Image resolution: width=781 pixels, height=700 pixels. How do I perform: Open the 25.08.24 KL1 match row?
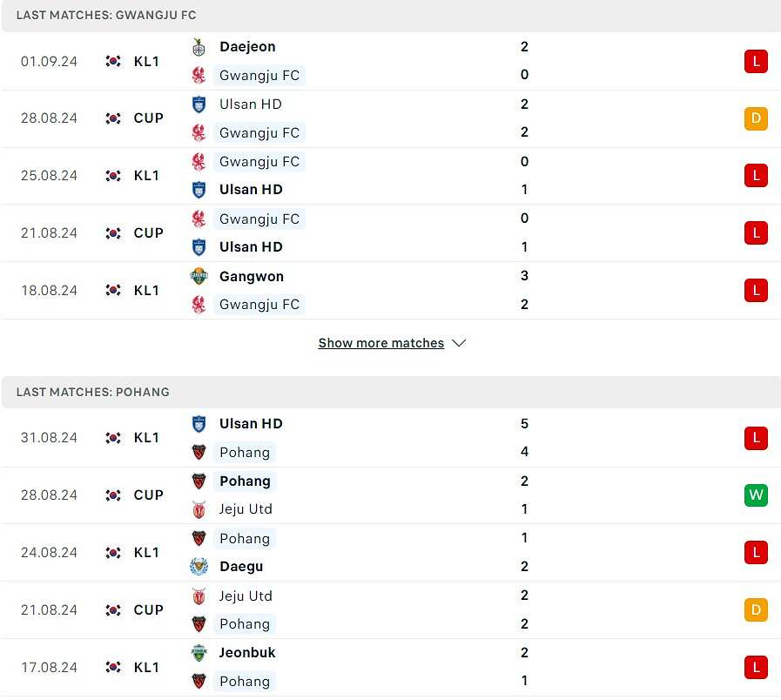point(390,176)
